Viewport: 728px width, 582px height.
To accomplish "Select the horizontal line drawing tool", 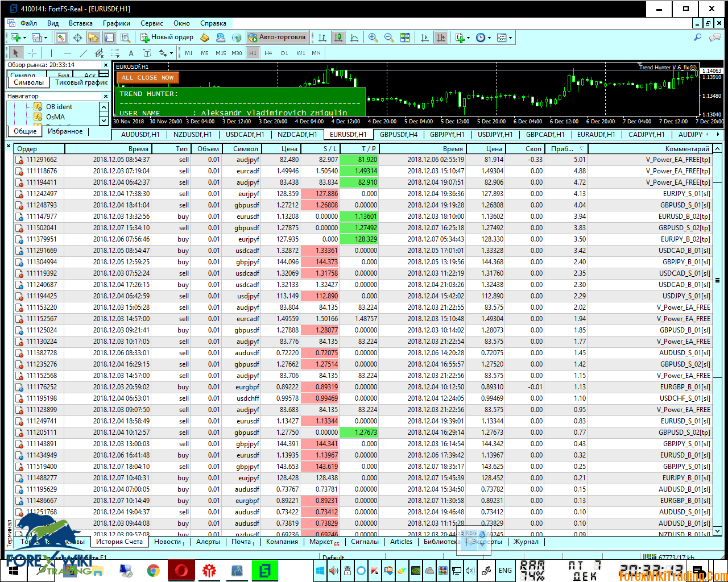I will (67, 53).
